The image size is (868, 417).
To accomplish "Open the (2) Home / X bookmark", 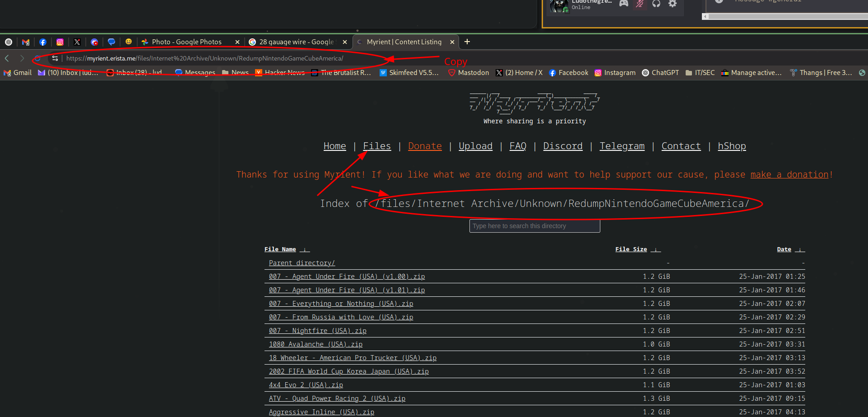I will coord(519,73).
